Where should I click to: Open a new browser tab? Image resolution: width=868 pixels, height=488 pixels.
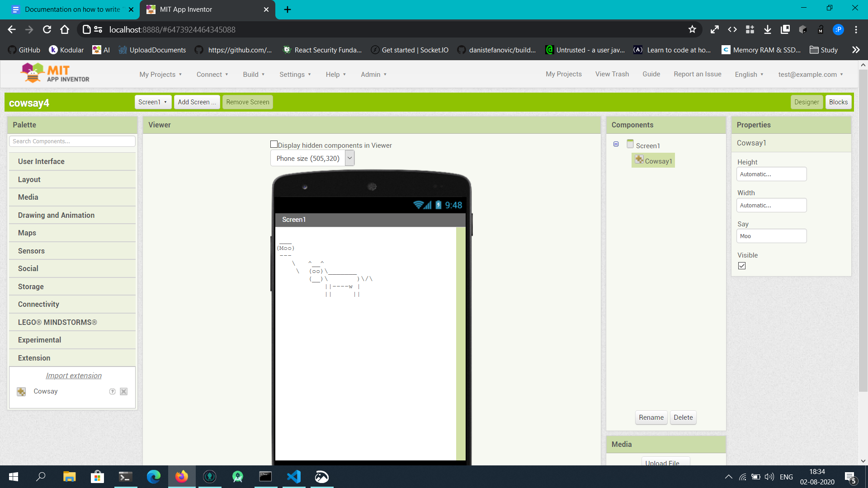tap(288, 9)
